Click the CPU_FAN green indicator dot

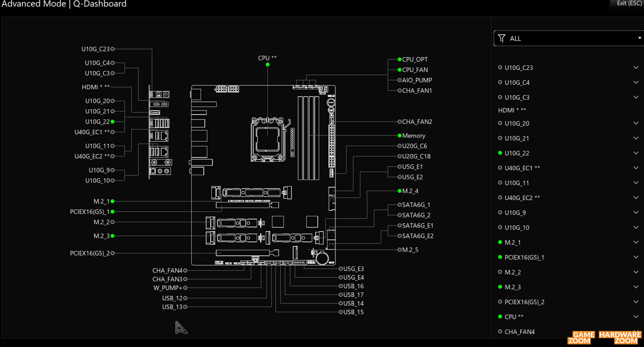point(400,70)
